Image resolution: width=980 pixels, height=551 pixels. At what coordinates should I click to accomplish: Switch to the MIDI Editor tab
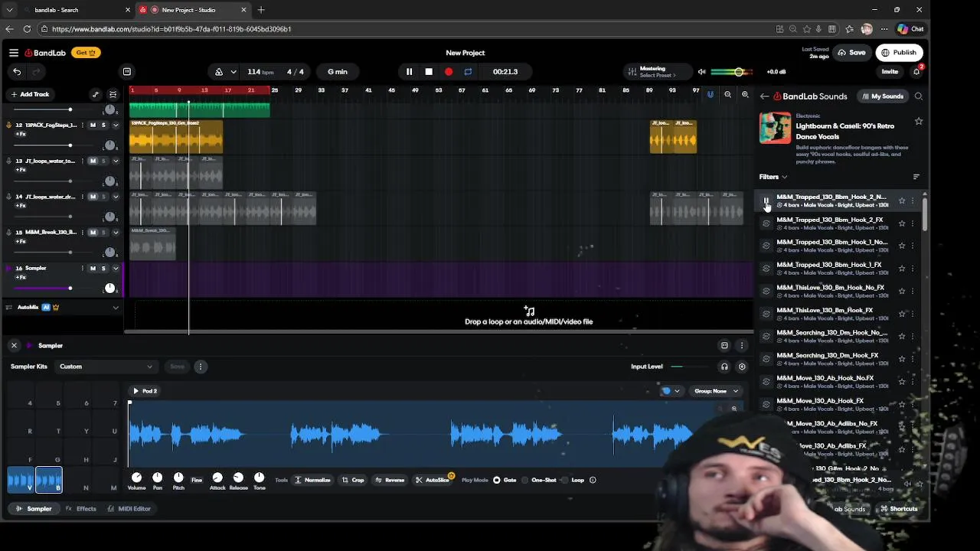129,509
